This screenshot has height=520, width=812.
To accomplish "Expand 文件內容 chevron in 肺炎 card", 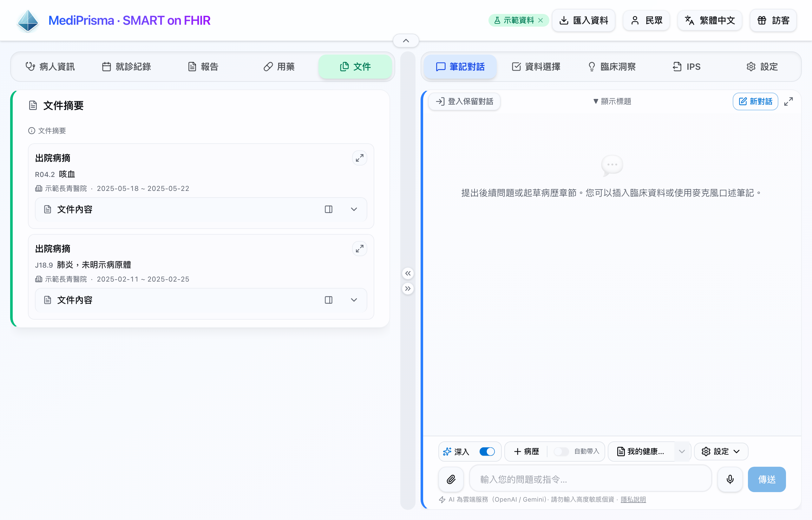I will [354, 300].
